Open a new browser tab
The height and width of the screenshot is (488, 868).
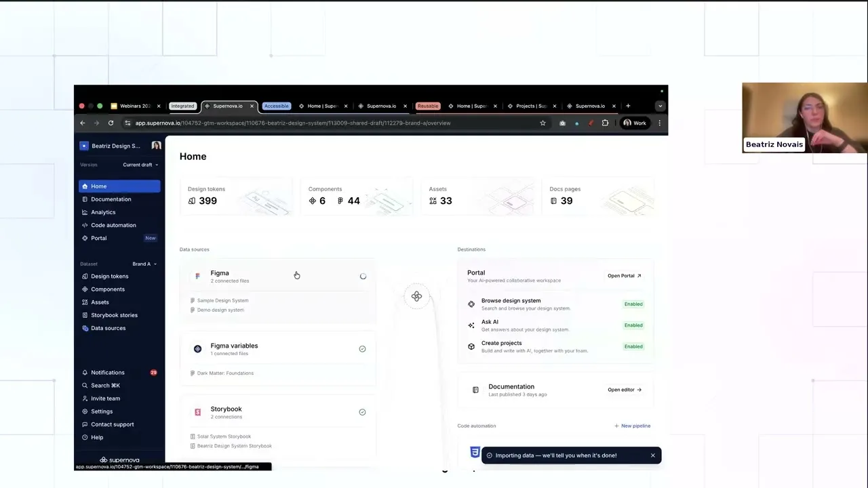click(628, 106)
